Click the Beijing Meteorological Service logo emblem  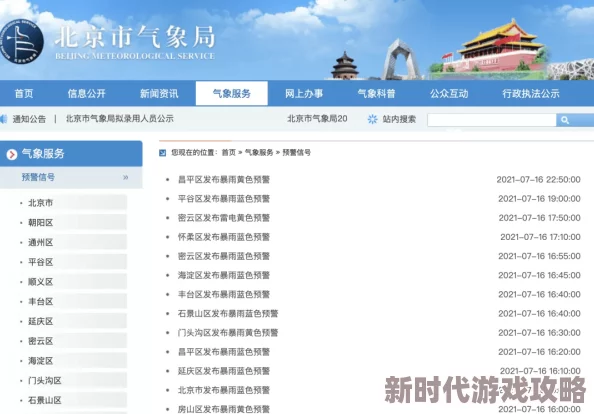(x=21, y=41)
